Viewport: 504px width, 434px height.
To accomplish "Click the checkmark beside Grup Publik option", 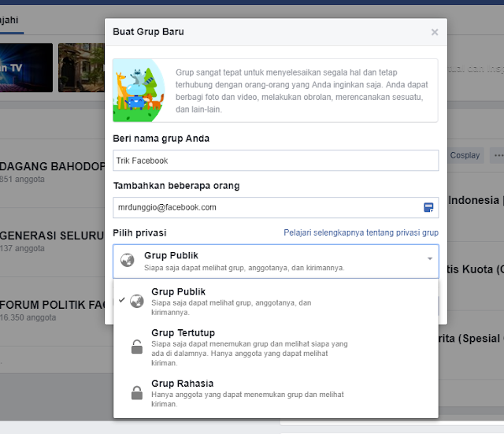I will [121, 300].
